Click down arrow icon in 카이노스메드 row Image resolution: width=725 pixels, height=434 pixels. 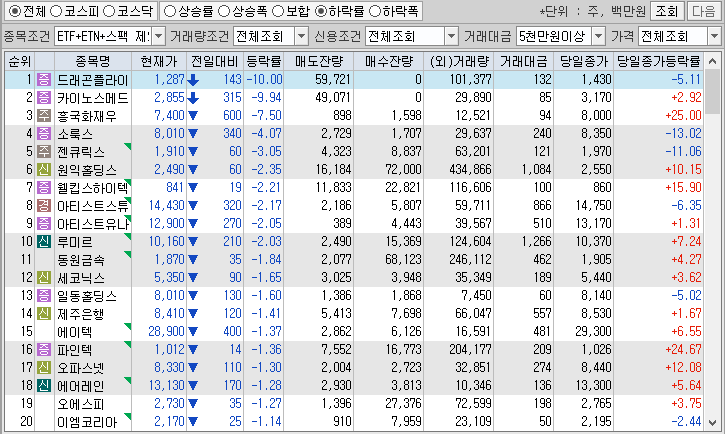click(x=193, y=98)
